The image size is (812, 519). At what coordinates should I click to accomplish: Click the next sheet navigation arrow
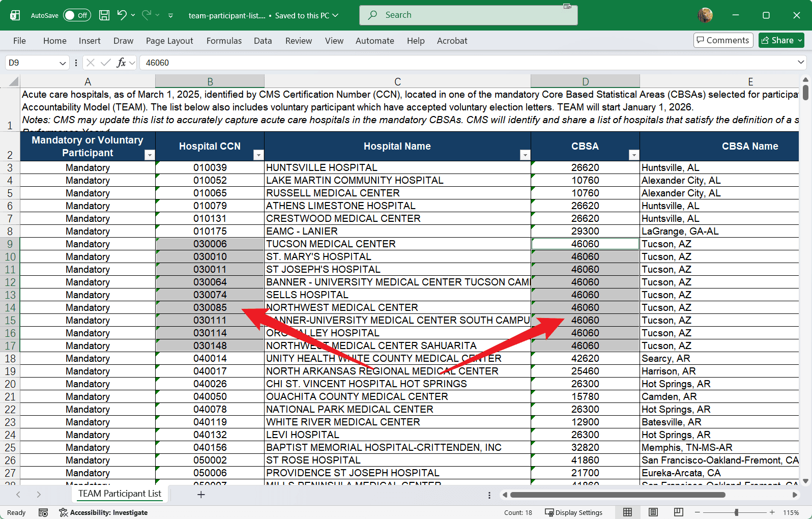pyautogui.click(x=39, y=495)
